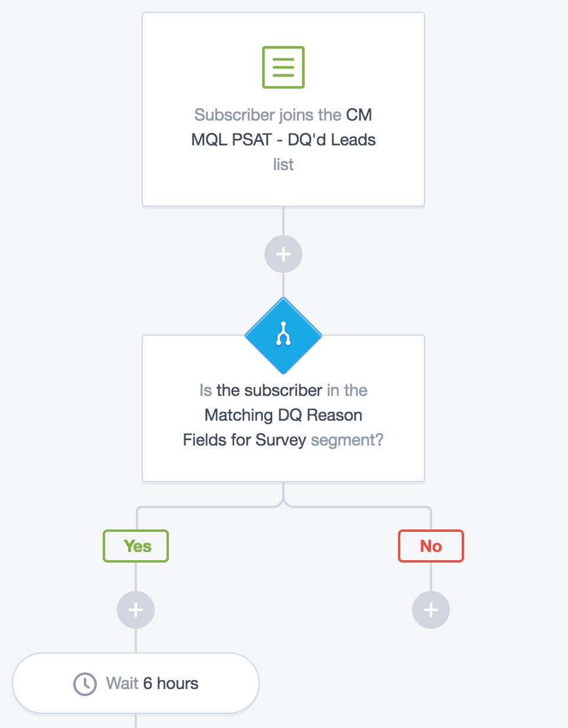
Task: Click the "6 hours" duration text
Action: (171, 684)
